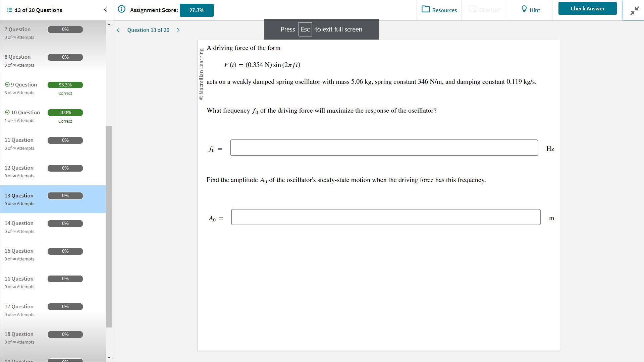Select 9 Question in sidebar
Screen dimensions: 644x362
pyautogui.click(x=24, y=85)
